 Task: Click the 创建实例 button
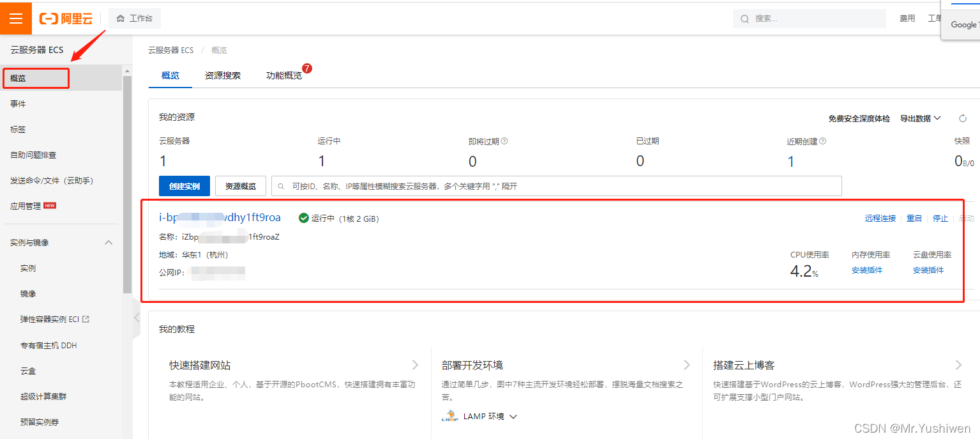pyautogui.click(x=184, y=186)
